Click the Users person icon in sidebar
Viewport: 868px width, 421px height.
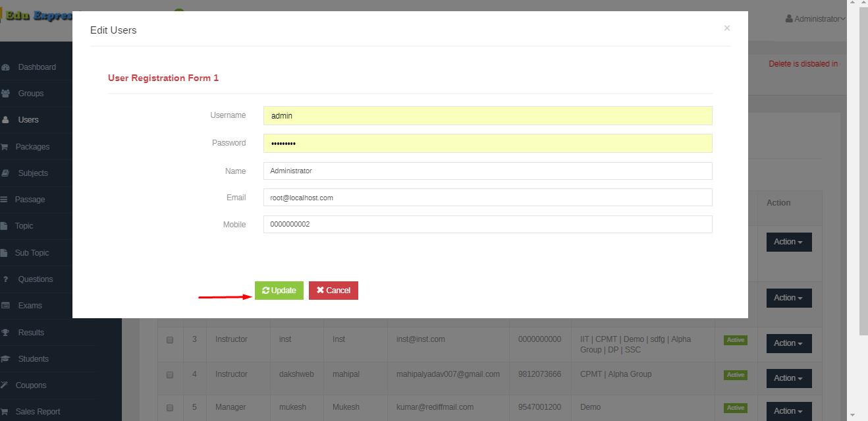click(5, 120)
